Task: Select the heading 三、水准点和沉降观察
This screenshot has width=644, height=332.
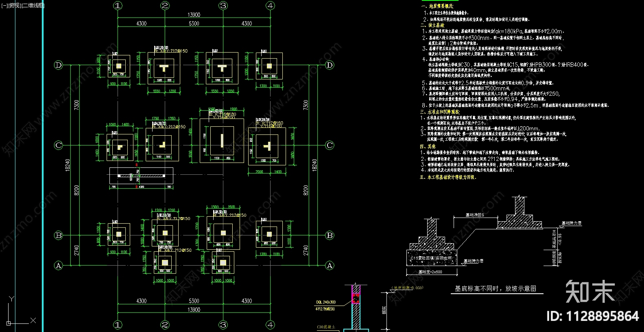Action: pyautogui.click(x=440, y=112)
